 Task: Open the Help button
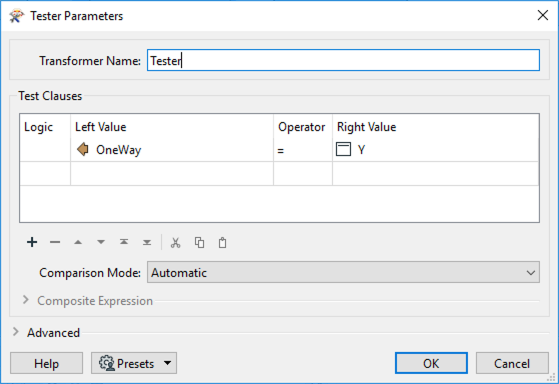pos(46,363)
